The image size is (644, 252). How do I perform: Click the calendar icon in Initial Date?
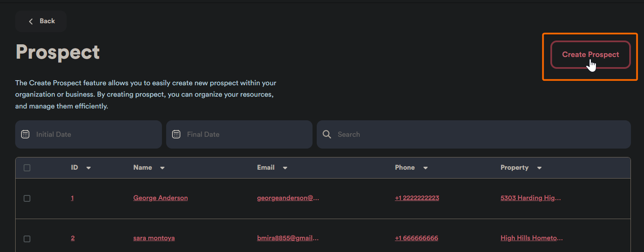tap(25, 134)
